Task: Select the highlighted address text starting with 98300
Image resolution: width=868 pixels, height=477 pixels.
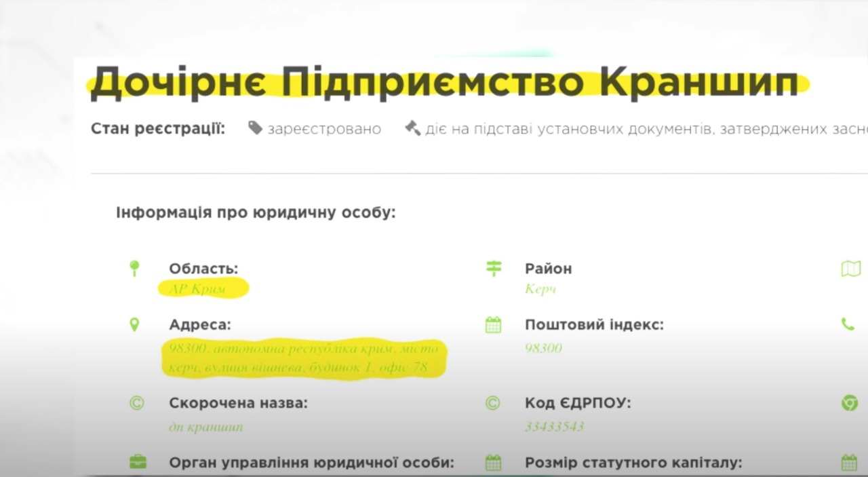Action: pyautogui.click(x=303, y=358)
